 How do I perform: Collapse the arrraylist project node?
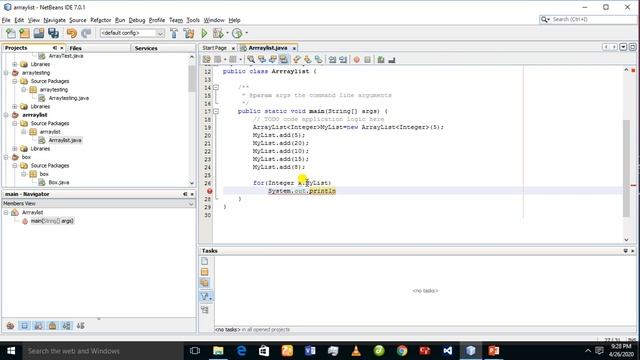6,115
